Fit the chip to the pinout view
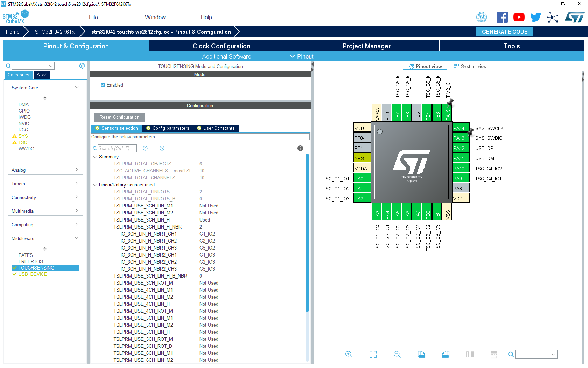 click(x=373, y=354)
